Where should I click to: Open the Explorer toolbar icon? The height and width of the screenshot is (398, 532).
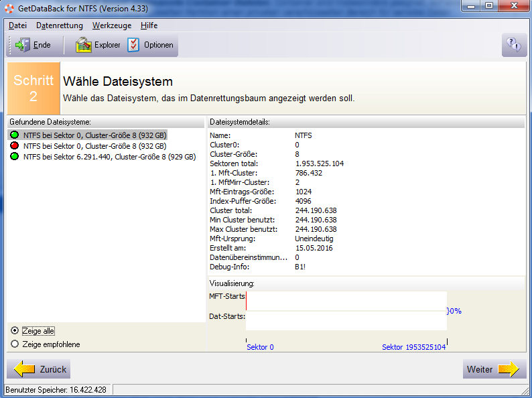point(84,45)
